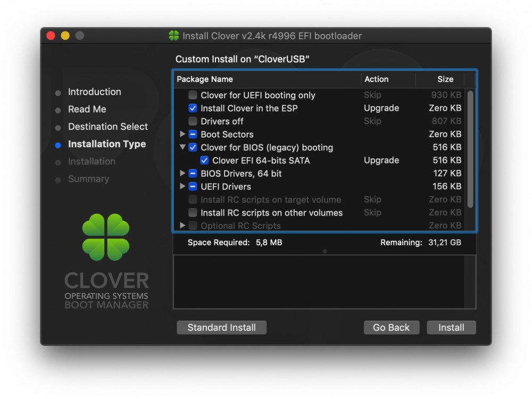Expand the Boot Sectors group

[x=182, y=134]
